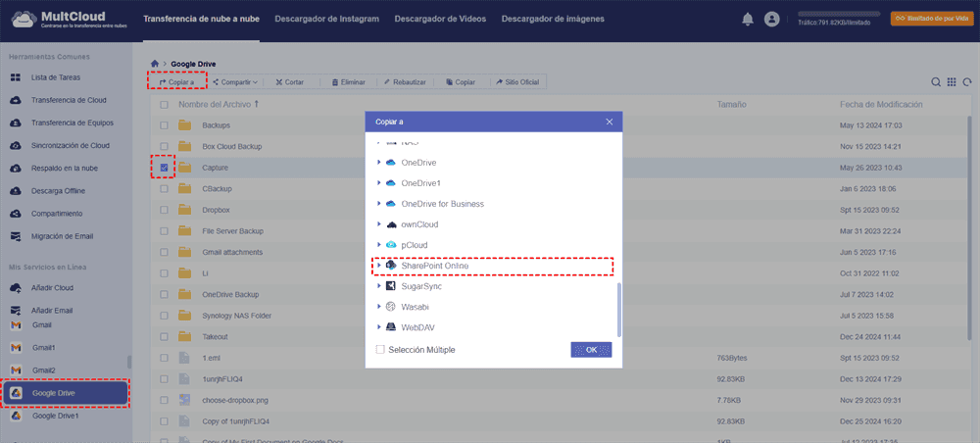
Task: Expand the ownCloud tree node arrow
Action: [x=378, y=224]
